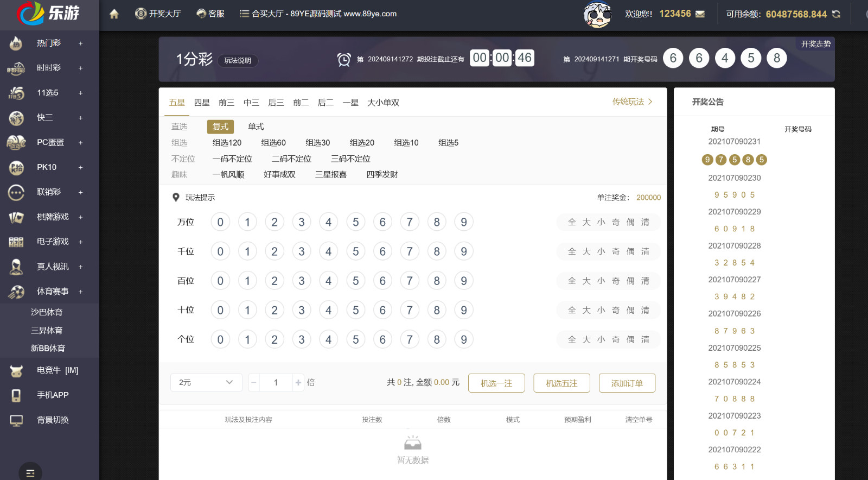Click the 背景切换 monitor icon
The image size is (868, 480).
click(16, 420)
